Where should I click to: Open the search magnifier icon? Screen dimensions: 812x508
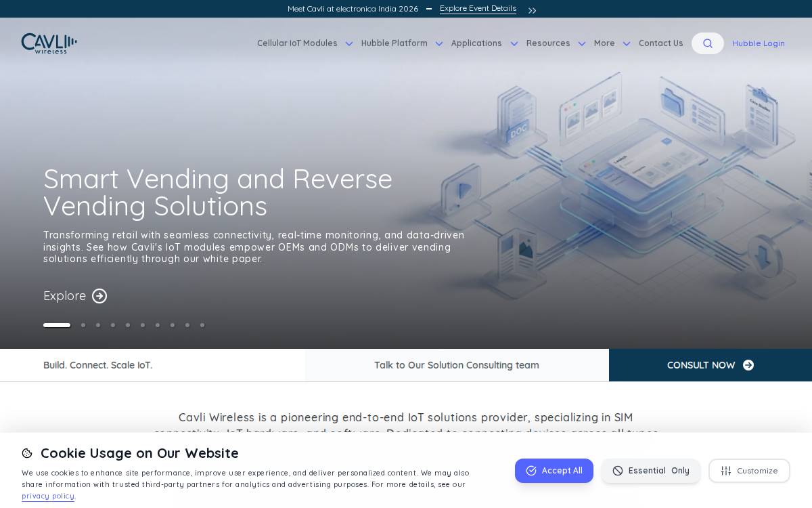pyautogui.click(x=708, y=43)
